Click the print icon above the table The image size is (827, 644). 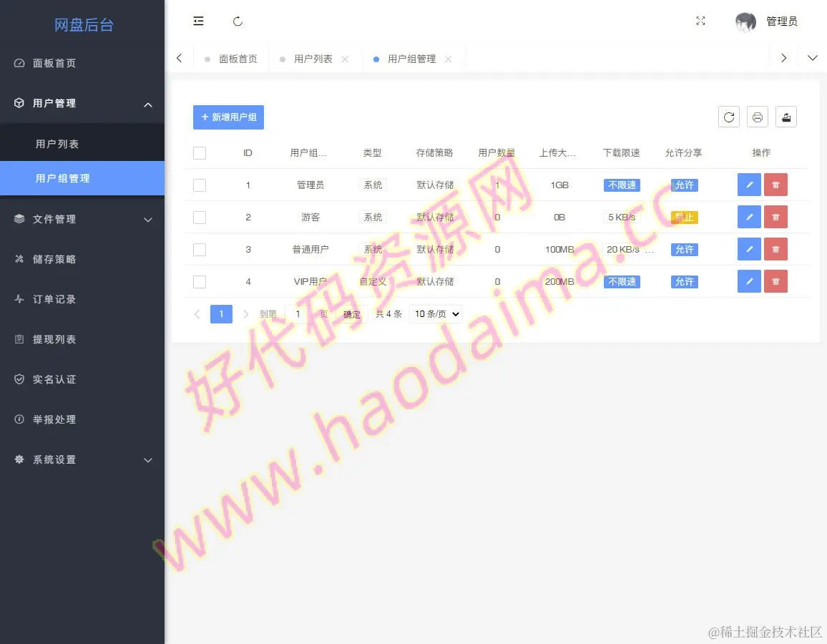(x=757, y=116)
